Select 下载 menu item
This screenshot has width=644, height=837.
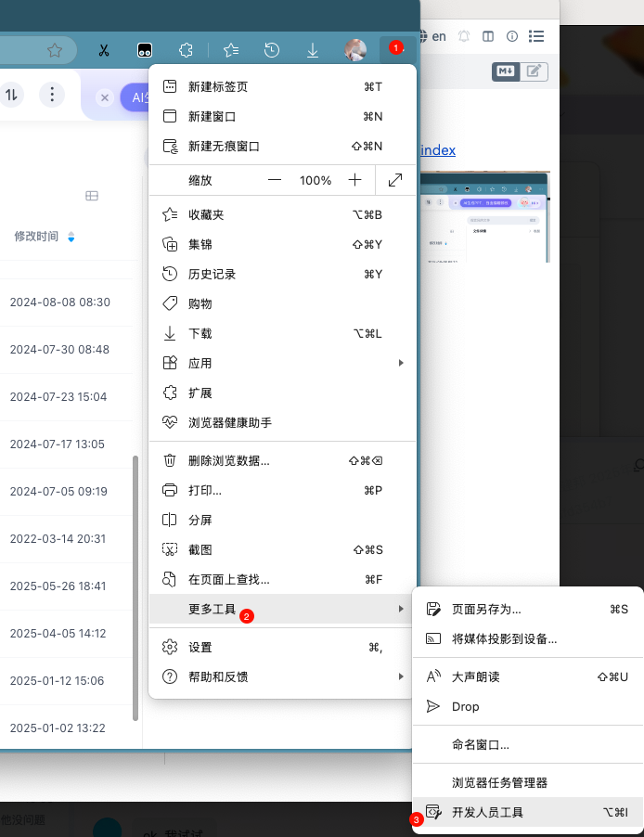(x=282, y=334)
